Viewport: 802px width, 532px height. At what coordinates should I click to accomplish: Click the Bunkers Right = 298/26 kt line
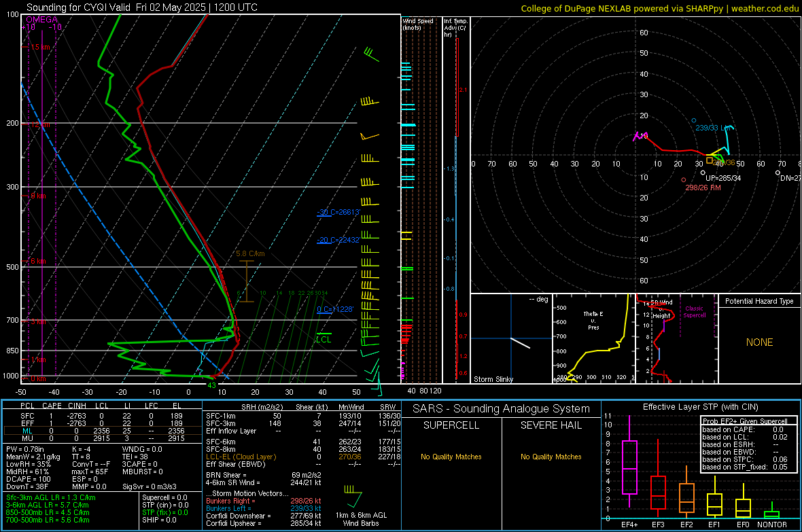coord(264,501)
